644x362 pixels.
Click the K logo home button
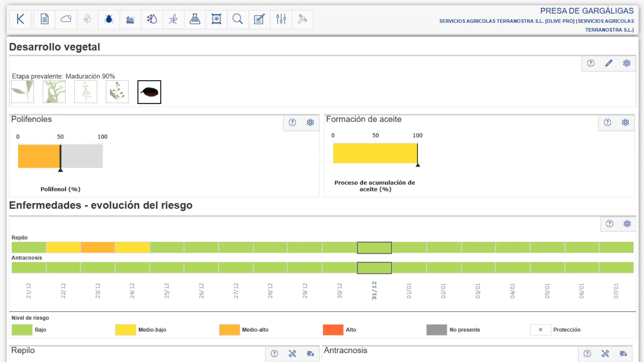tap(20, 19)
